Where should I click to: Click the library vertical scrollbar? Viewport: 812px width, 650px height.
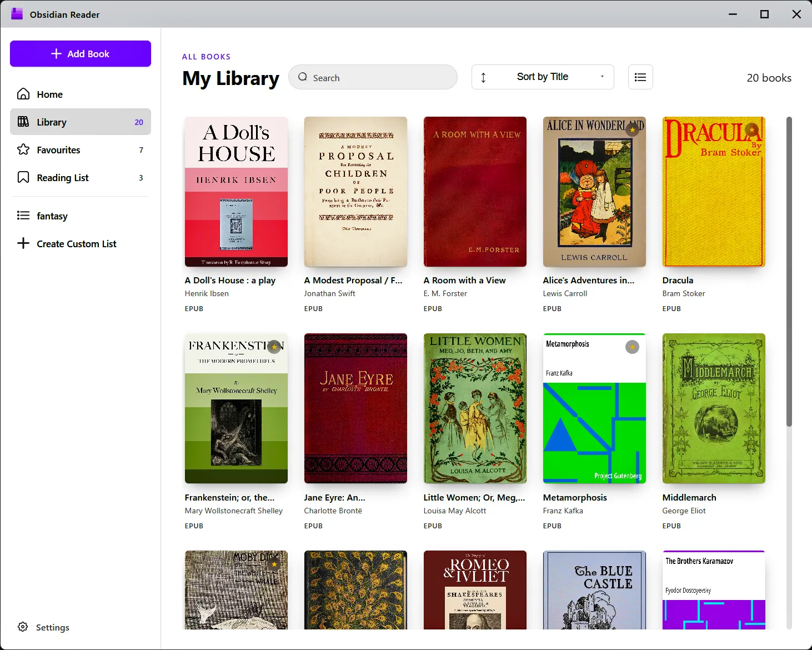pyautogui.click(x=789, y=272)
